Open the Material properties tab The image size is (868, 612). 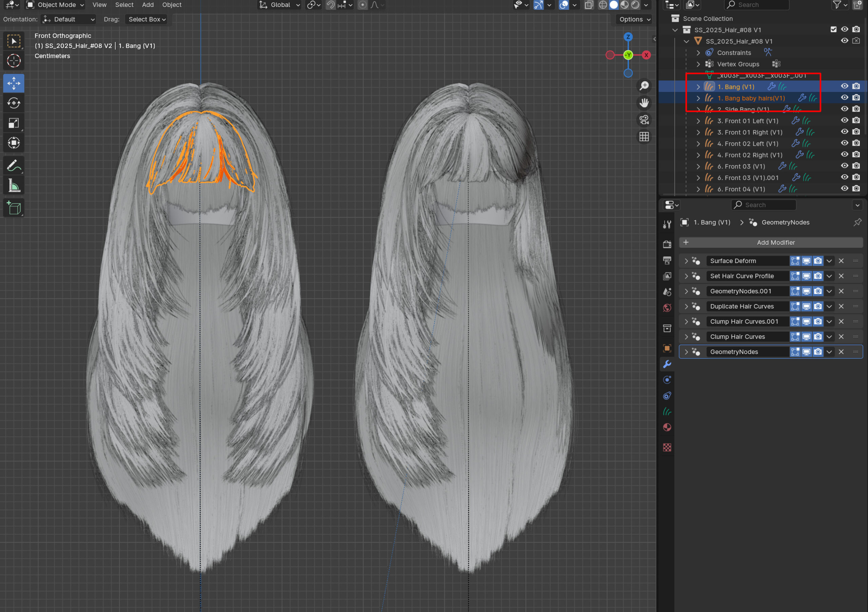tap(667, 428)
